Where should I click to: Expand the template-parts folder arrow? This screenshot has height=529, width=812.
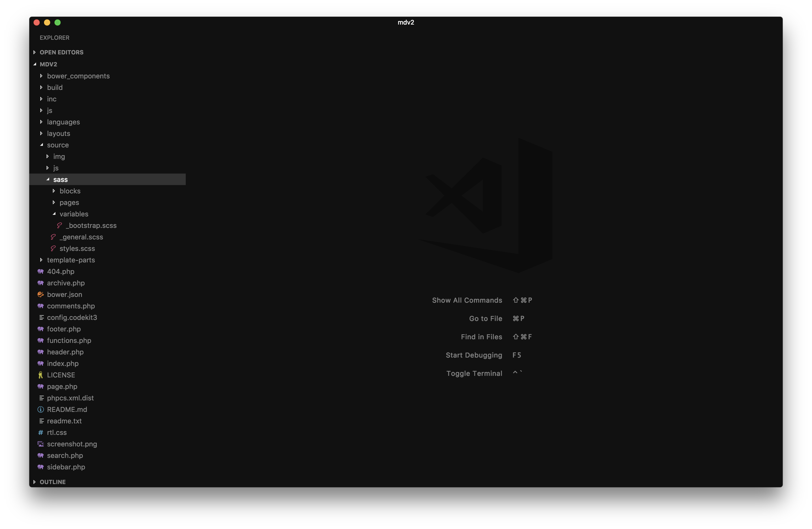click(x=41, y=260)
